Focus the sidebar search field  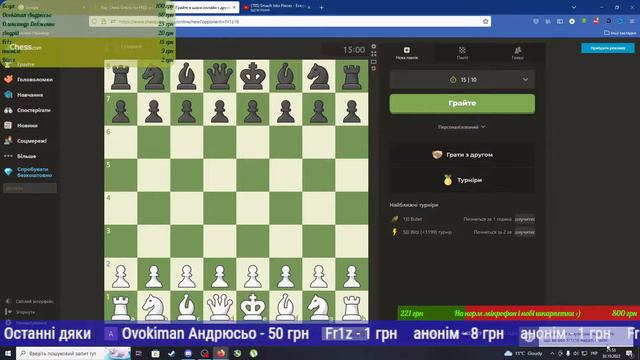(30, 188)
